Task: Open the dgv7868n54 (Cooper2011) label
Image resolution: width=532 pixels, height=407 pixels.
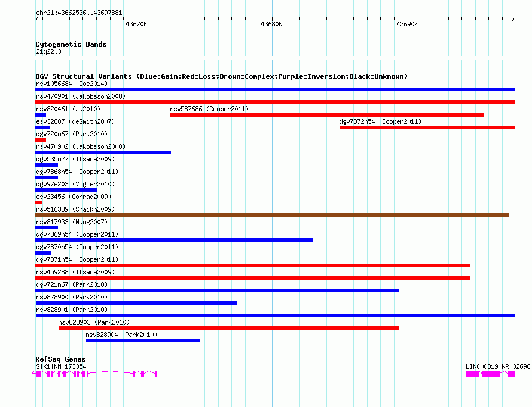Action: coord(77,172)
